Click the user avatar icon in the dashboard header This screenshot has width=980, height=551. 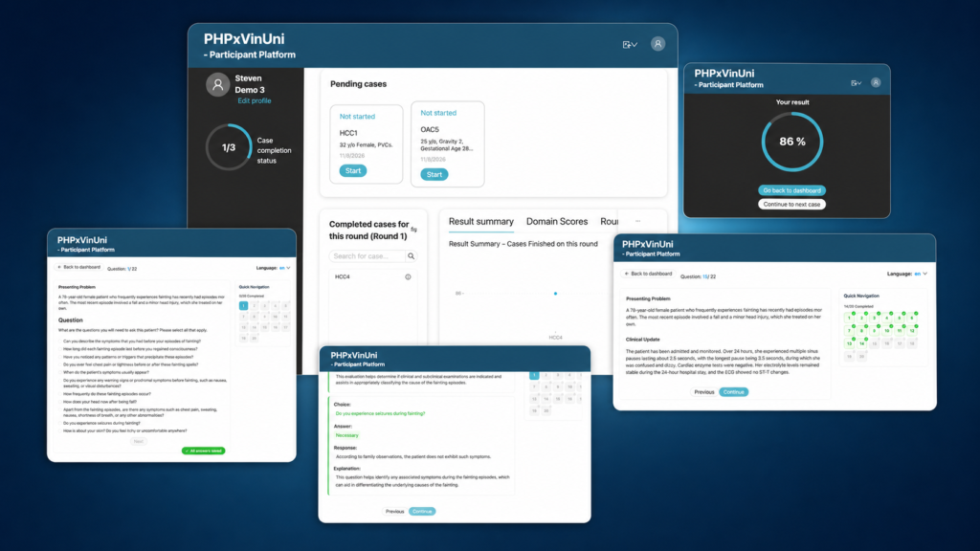tap(657, 44)
